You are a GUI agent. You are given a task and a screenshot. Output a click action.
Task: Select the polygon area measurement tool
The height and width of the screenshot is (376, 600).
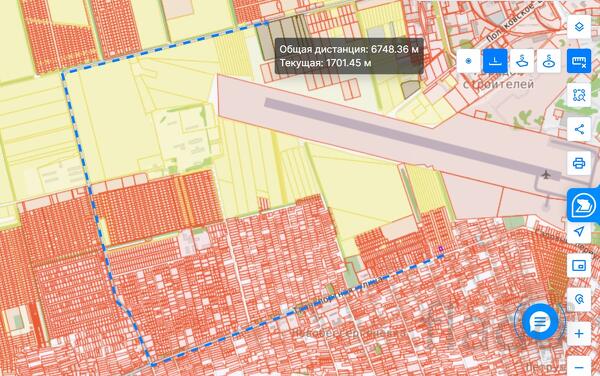click(x=522, y=61)
